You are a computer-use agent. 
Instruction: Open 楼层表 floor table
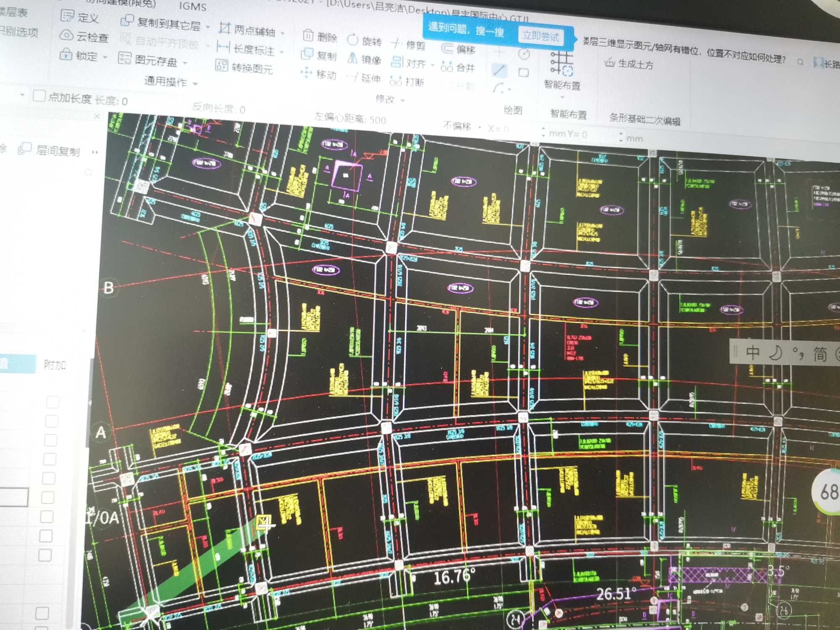(14, 12)
